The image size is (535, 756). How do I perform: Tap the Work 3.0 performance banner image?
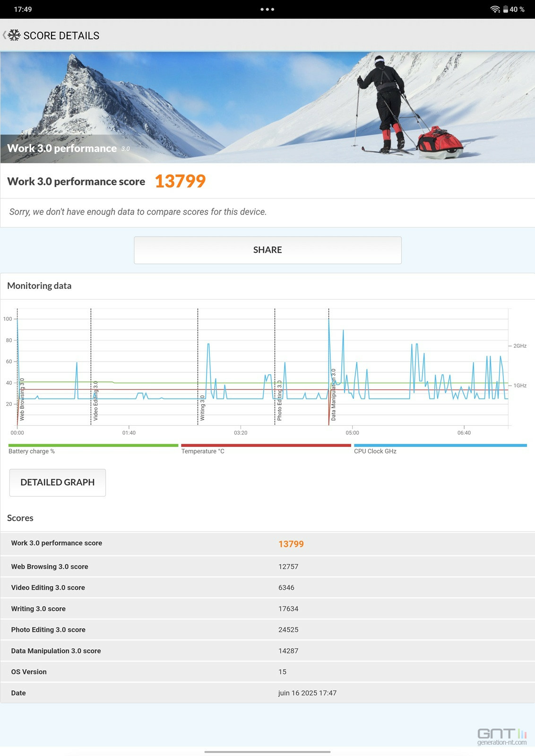pyautogui.click(x=267, y=108)
